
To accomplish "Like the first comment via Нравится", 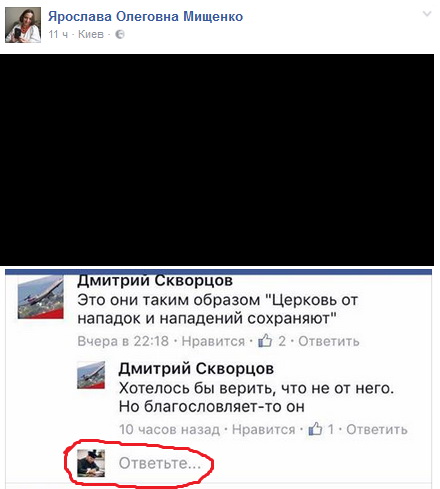I will [x=213, y=341].
